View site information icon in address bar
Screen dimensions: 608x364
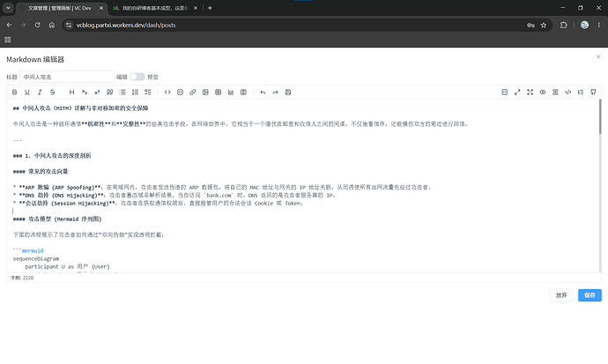[69, 25]
